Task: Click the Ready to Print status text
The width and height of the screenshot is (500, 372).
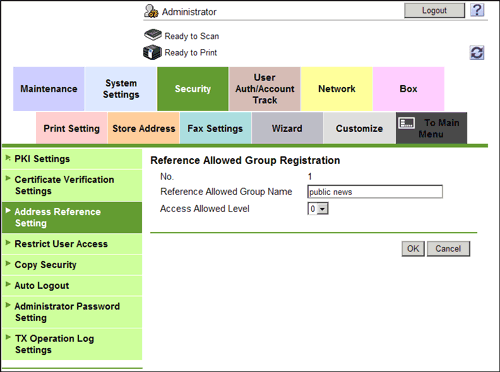Action: click(191, 53)
